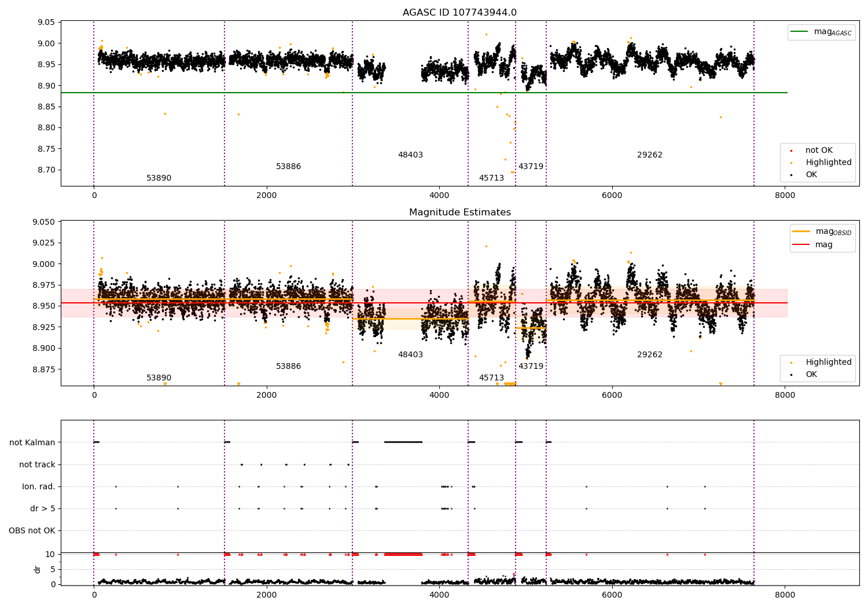Click obsid label 45713 in Magnitude Estimates plot
This screenshot has width=868, height=608.
point(491,378)
